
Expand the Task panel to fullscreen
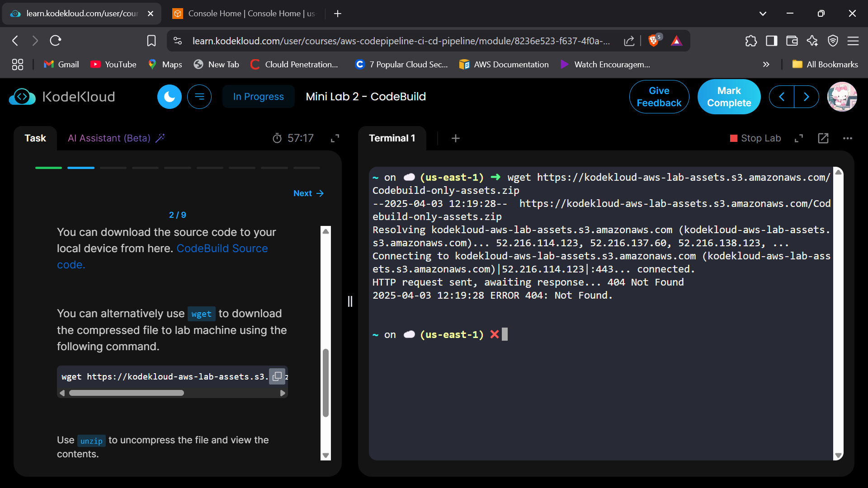pos(335,138)
